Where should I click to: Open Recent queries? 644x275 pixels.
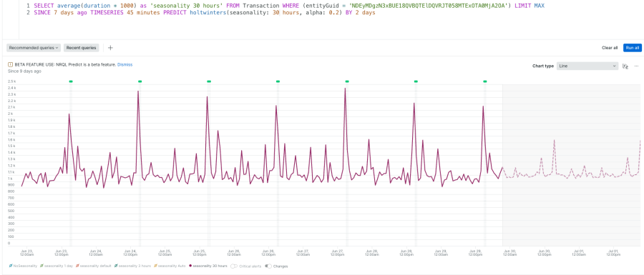(82, 48)
